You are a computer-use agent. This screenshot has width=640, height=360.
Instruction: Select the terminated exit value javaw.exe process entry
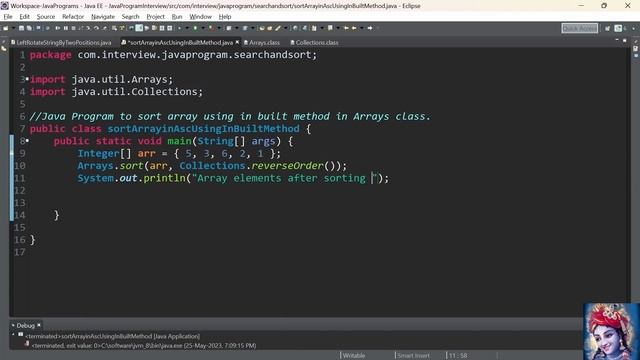point(144,346)
